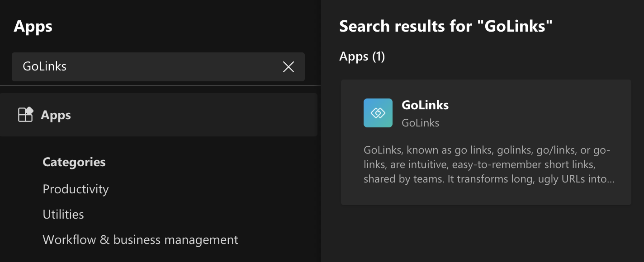Click the Apps page heading

(33, 26)
